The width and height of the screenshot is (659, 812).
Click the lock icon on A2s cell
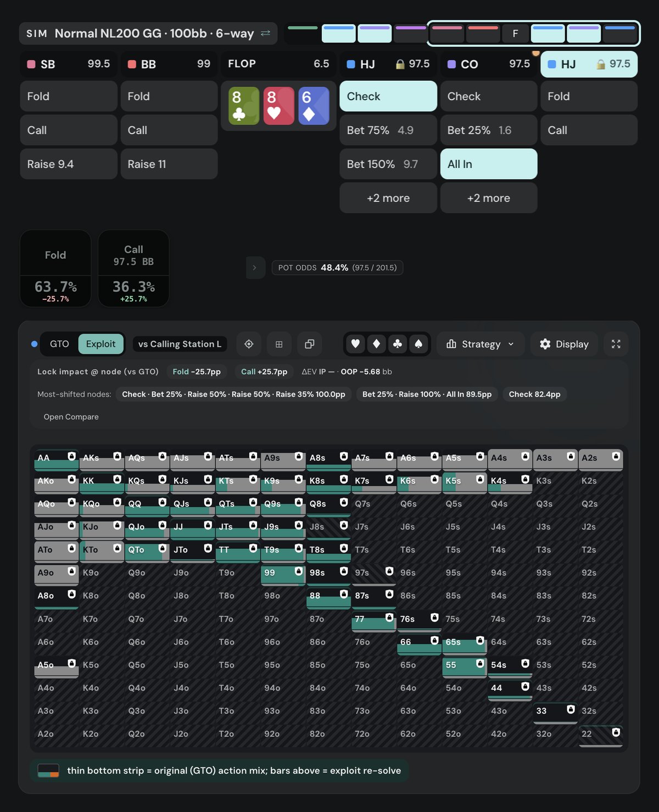pos(616,457)
